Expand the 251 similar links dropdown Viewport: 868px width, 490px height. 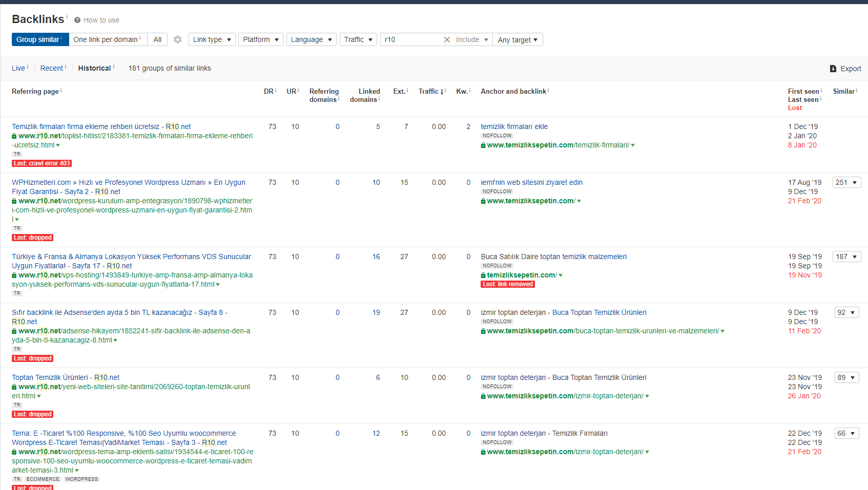coord(847,182)
